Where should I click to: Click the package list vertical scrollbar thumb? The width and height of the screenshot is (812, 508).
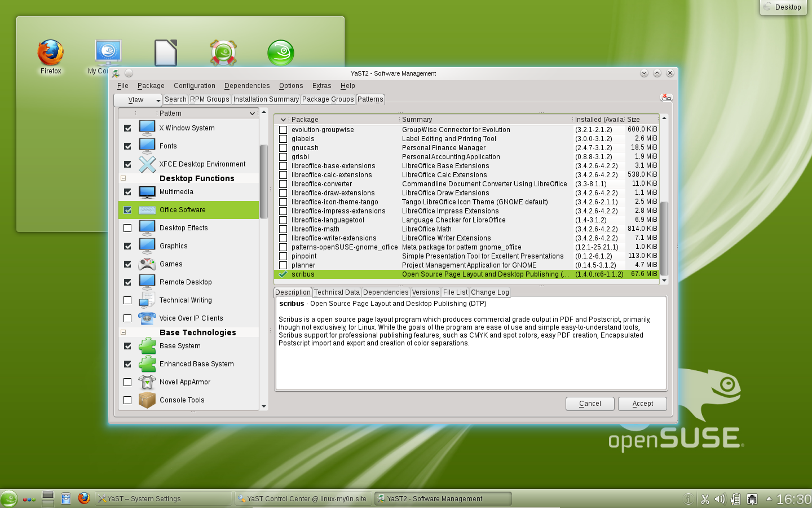coord(664,238)
